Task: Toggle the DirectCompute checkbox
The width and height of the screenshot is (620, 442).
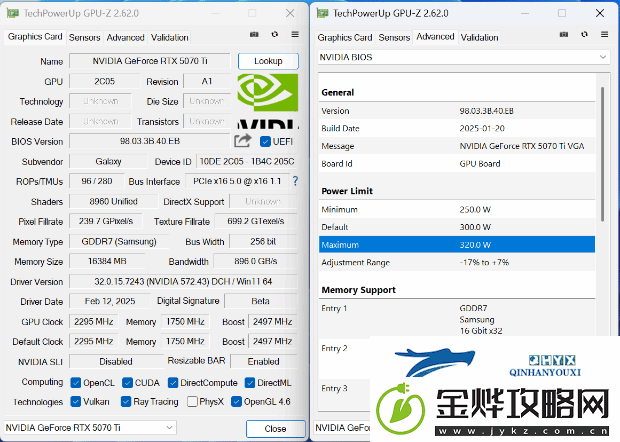Action: pos(173,383)
